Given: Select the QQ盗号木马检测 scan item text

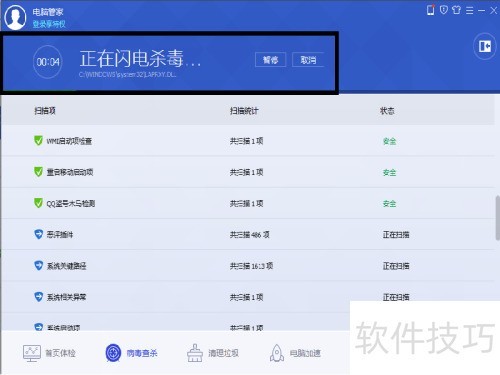Looking at the screenshot, I should tap(71, 203).
